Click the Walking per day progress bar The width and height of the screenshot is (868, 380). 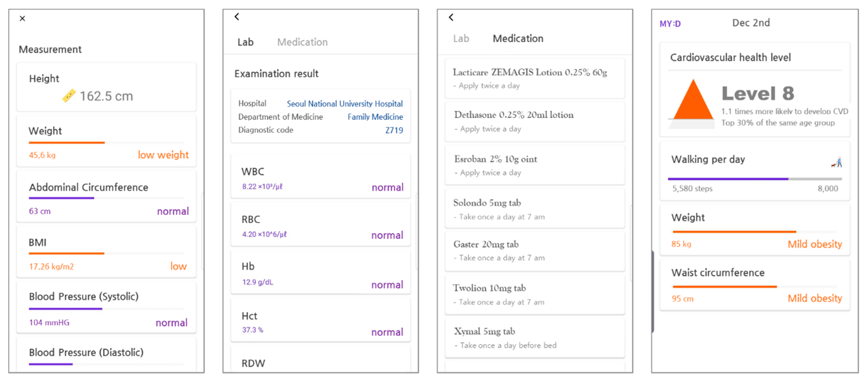tap(754, 179)
